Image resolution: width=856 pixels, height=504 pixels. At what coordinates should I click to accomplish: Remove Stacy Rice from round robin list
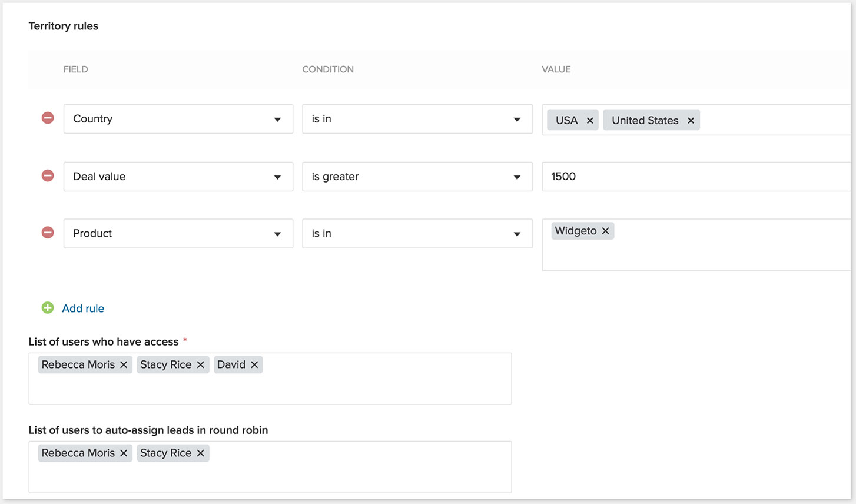pyautogui.click(x=200, y=453)
